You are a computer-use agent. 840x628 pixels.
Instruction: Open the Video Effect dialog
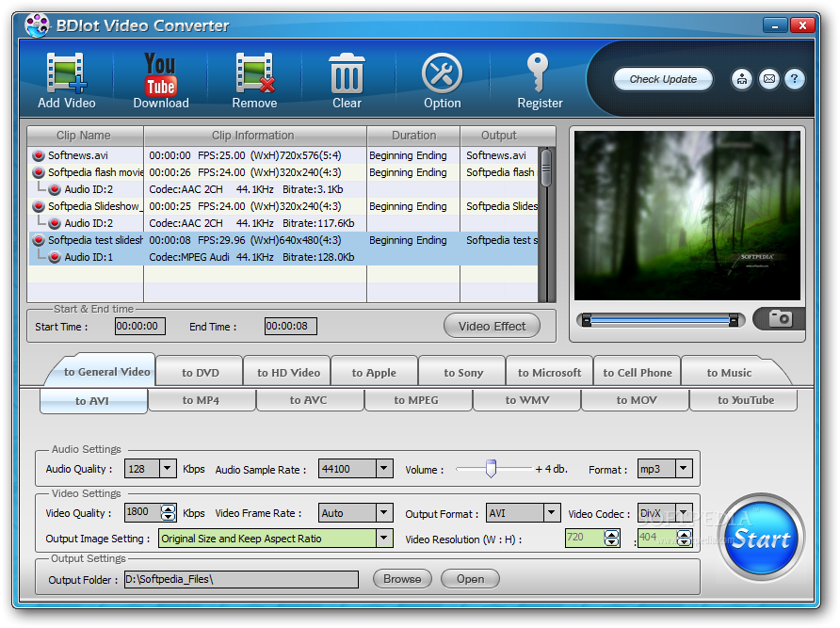click(x=492, y=326)
